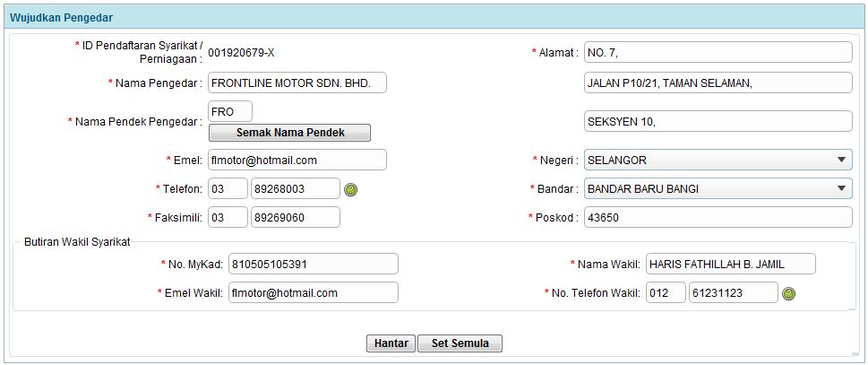
Task: Click the company ID text 001920679-X
Action: (x=241, y=53)
